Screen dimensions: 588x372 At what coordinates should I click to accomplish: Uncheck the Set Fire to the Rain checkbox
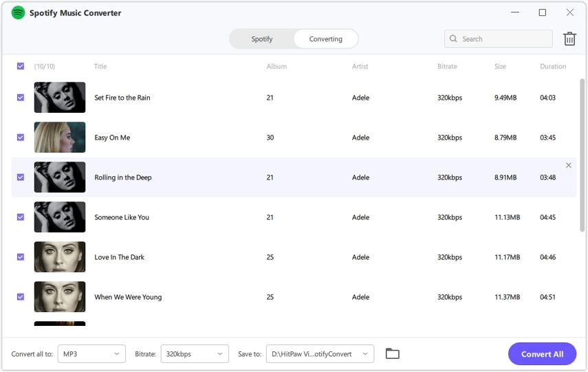pyautogui.click(x=21, y=98)
